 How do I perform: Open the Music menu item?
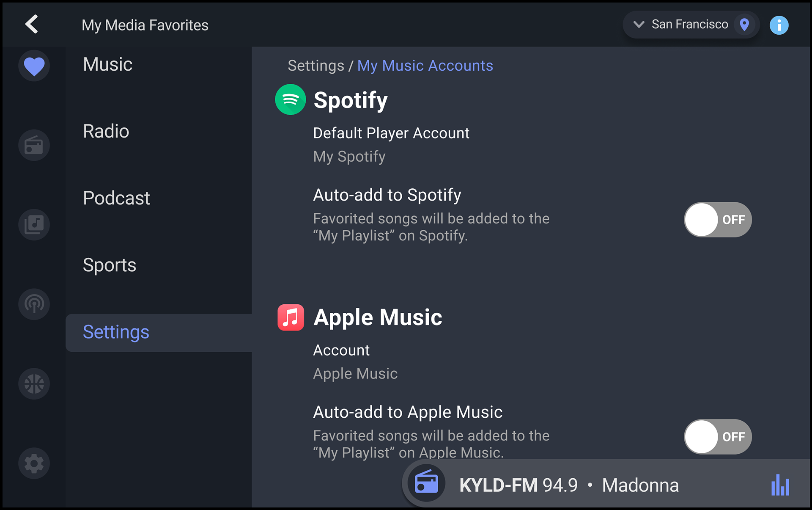tap(108, 64)
